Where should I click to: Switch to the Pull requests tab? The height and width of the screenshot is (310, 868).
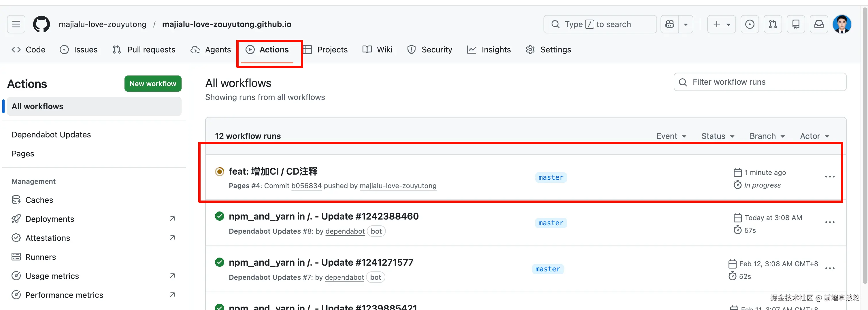144,50
